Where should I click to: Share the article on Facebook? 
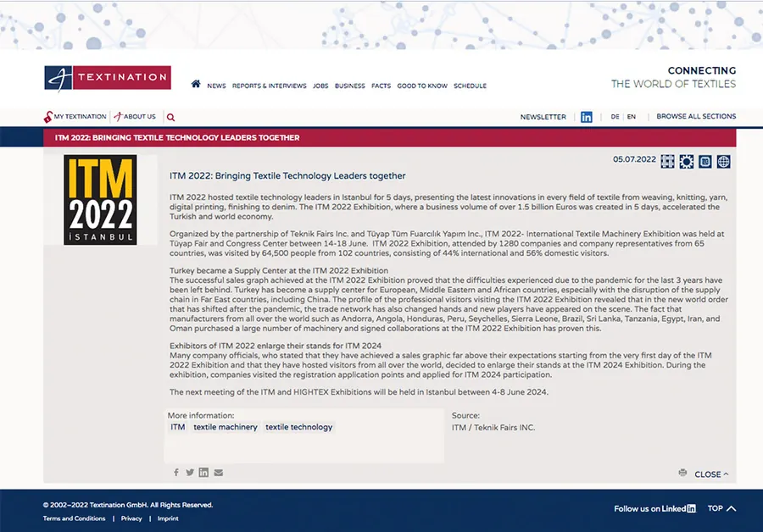coord(176,472)
